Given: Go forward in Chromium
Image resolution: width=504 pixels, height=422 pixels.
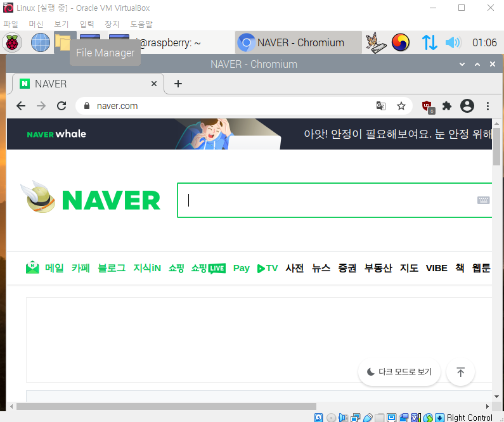Looking at the screenshot, I should click(x=41, y=106).
